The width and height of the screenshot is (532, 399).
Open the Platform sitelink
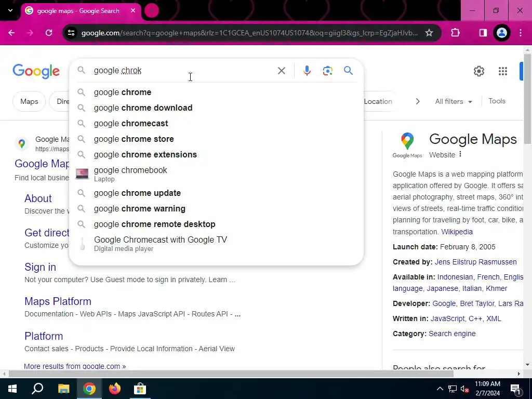[x=44, y=336]
